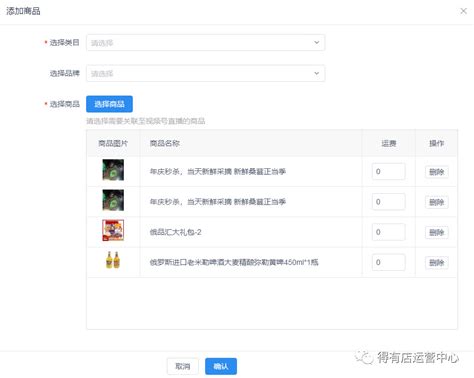
Task: Click the beer product name ending 450ml*1瓶
Action: click(234, 262)
